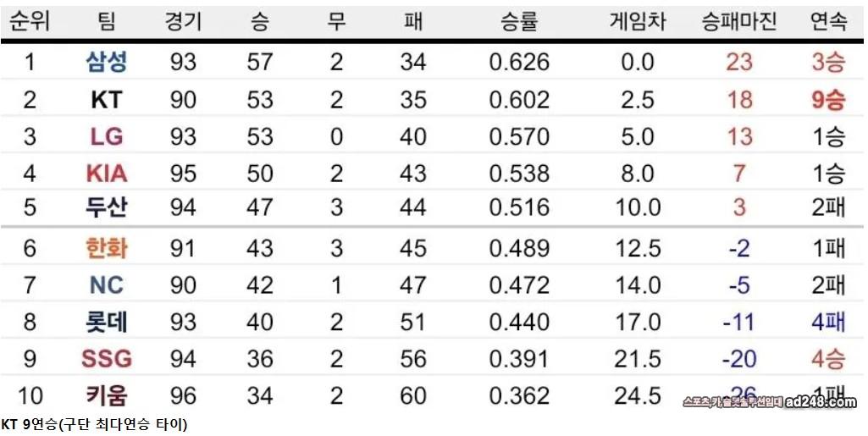Click the SSG team name
868x436 pixels.
click(x=107, y=360)
